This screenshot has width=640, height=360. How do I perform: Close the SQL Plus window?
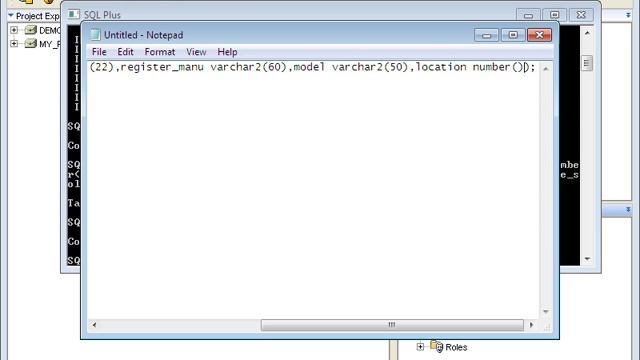point(581,15)
